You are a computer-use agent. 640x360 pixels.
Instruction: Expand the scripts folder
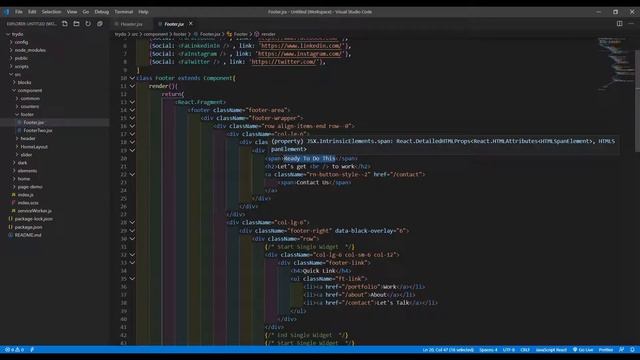pos(22,67)
